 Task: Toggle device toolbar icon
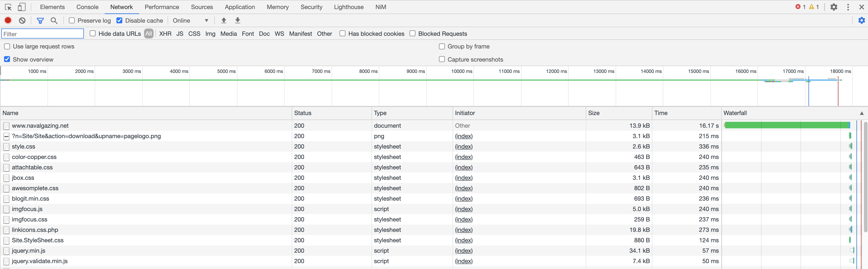[x=22, y=7]
